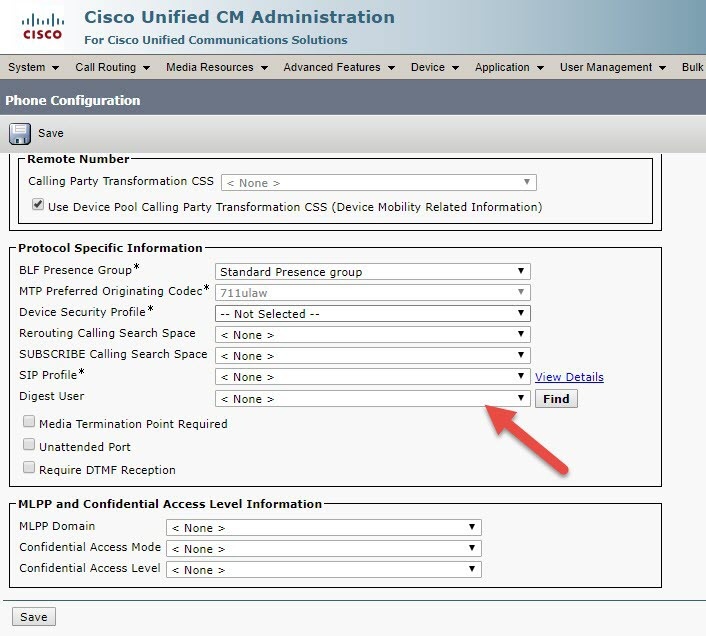Viewport: 706px width, 636px height.
Task: Click the floppy disk Save icon
Action: [20, 134]
